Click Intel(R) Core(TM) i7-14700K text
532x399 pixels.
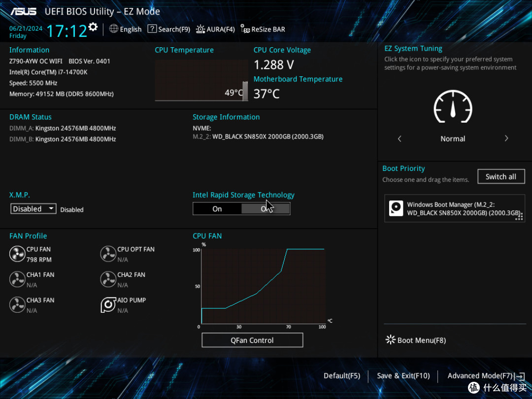[48, 72]
